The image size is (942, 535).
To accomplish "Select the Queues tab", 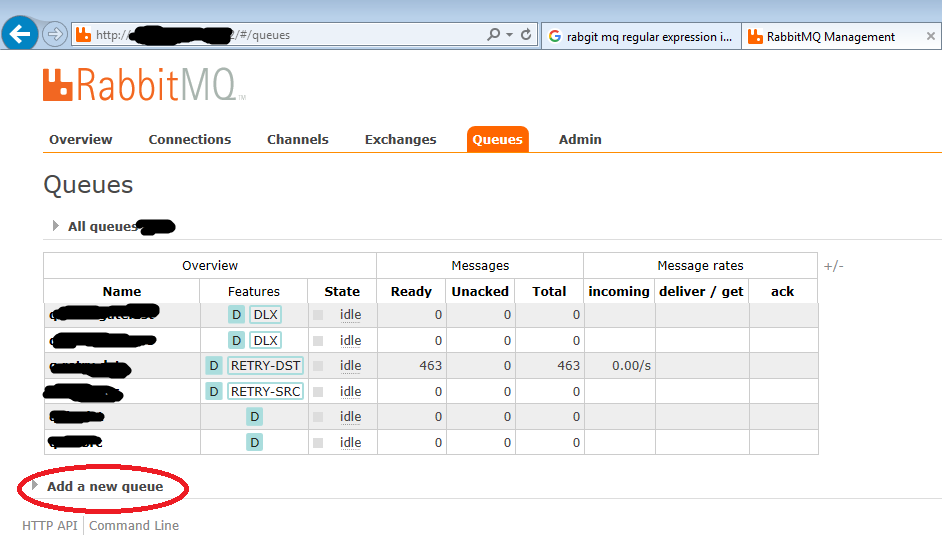I will click(497, 139).
